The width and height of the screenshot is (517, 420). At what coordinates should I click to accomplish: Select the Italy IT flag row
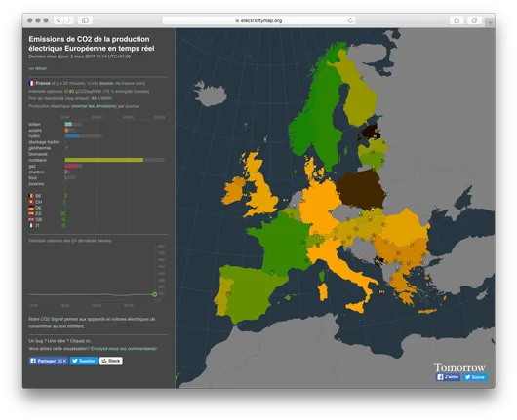(x=34, y=226)
